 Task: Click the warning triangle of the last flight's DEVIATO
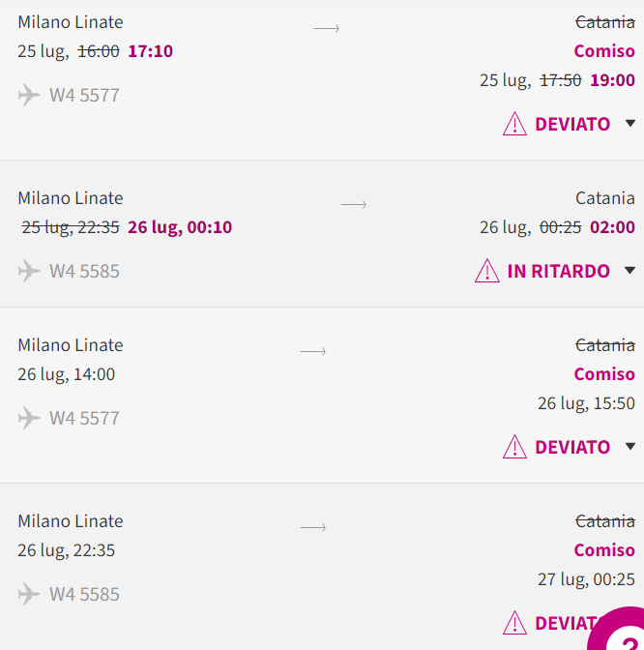tap(514, 623)
